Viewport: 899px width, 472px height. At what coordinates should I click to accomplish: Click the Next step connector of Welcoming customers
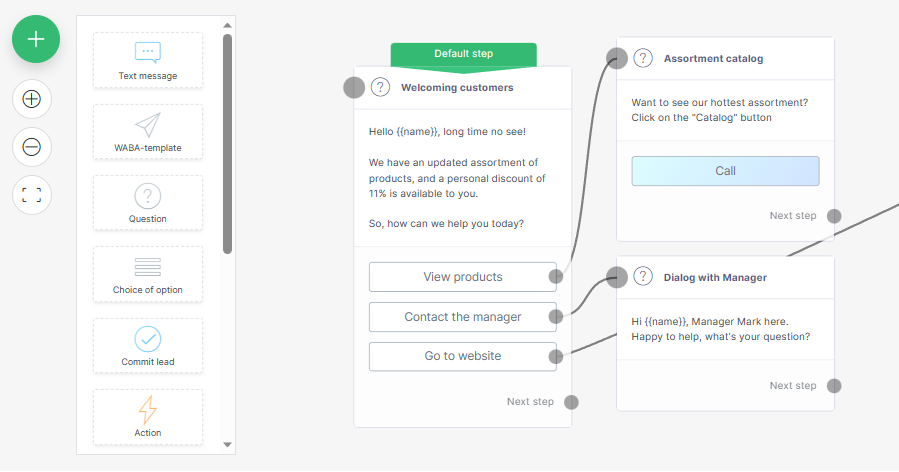[571, 402]
